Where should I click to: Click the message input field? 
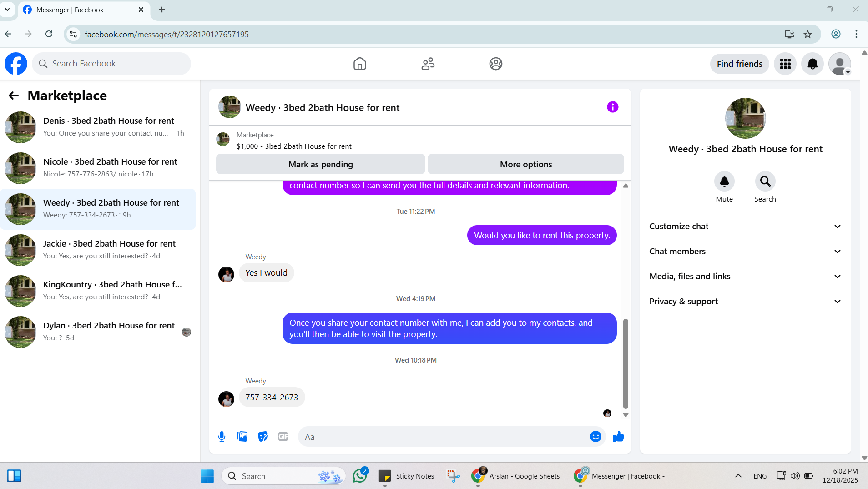pos(444,437)
